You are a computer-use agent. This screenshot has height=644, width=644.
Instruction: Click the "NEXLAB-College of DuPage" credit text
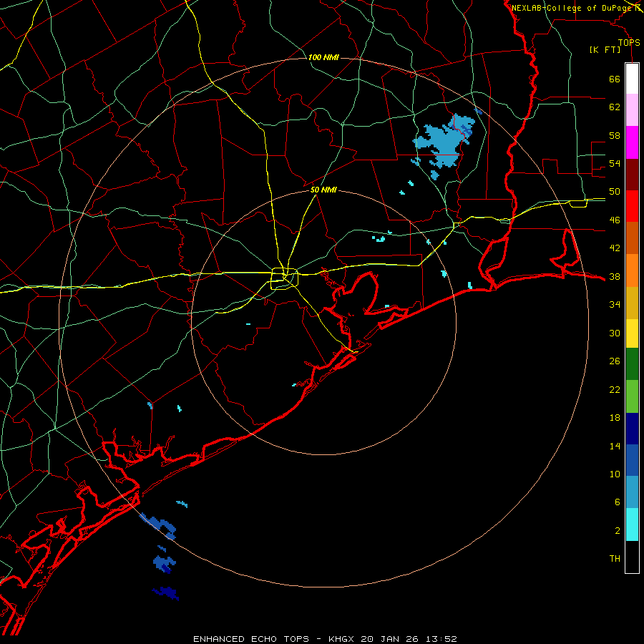572,8
